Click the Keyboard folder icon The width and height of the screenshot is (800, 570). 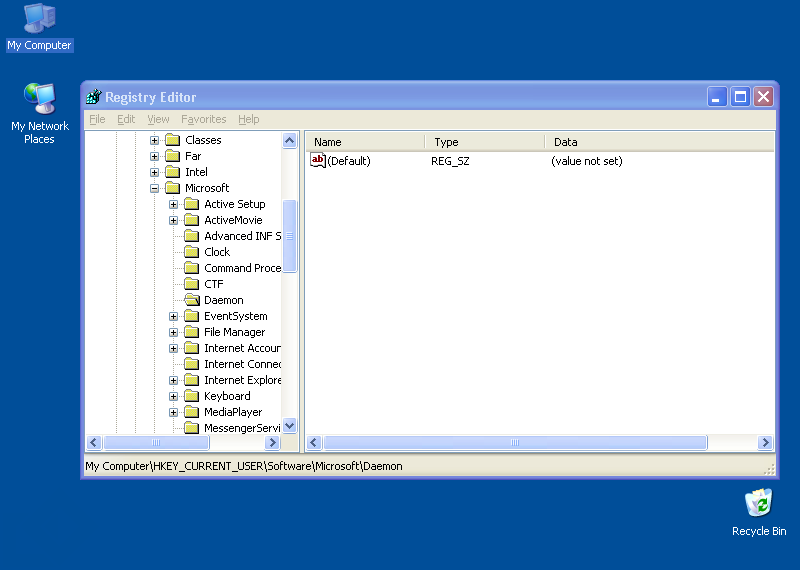pyautogui.click(x=192, y=396)
